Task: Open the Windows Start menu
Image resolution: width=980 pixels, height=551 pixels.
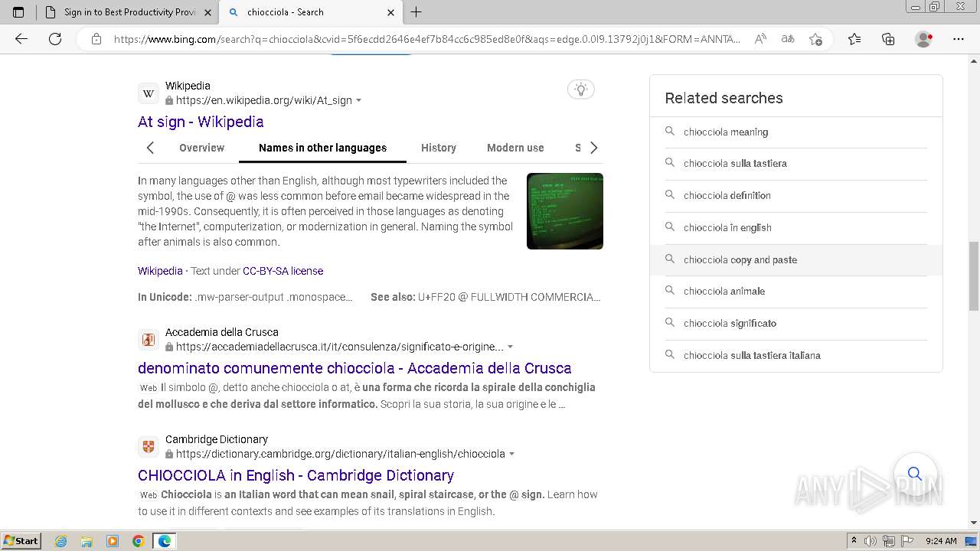Action: click(x=21, y=541)
